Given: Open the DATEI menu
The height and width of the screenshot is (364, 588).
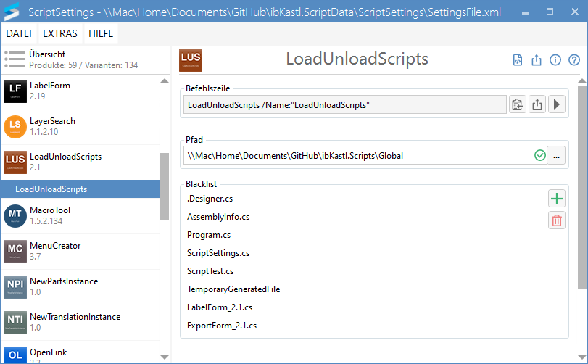Looking at the screenshot, I should click(19, 34).
